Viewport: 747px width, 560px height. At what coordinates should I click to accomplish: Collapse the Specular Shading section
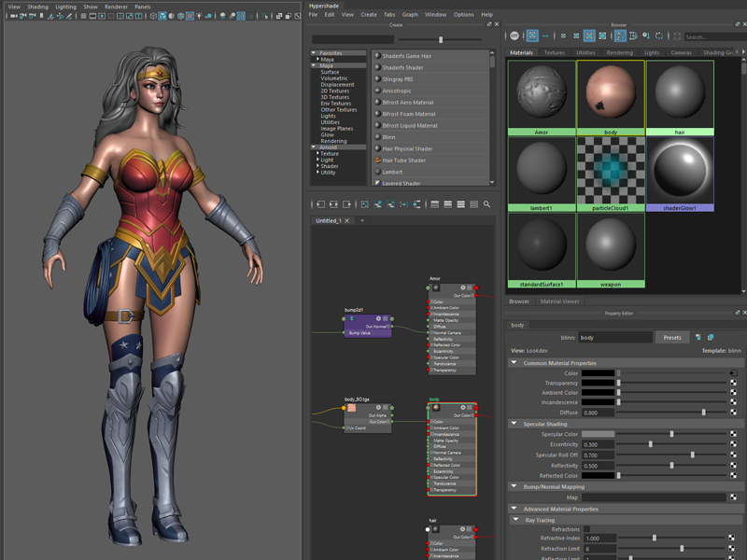[514, 424]
